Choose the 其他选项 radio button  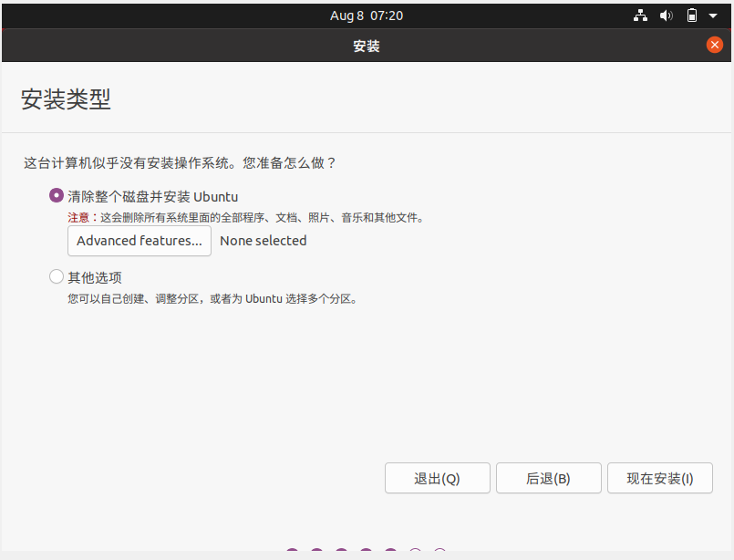(57, 276)
